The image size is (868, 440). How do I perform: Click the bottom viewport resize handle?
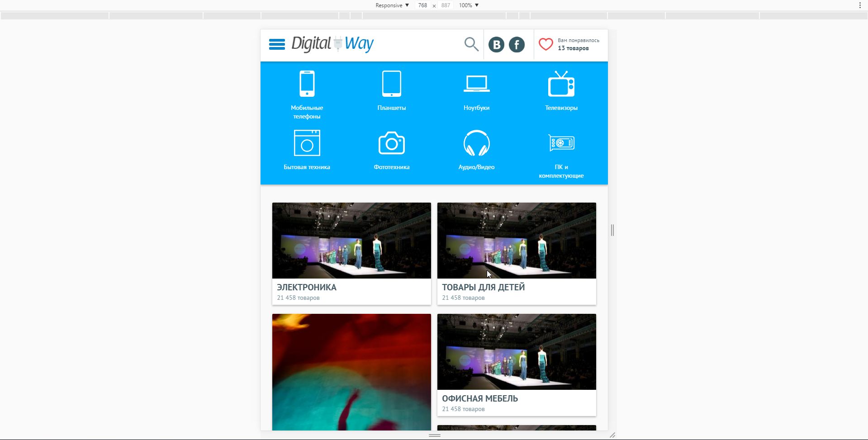tap(435, 435)
